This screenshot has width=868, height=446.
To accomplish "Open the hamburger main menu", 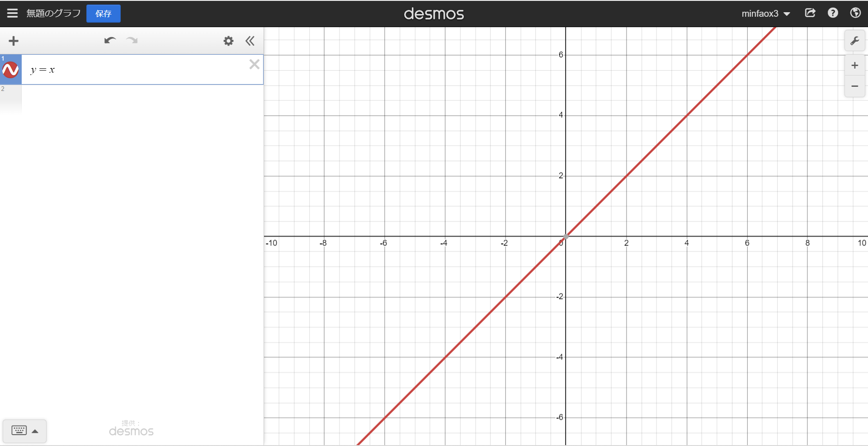I will tap(12, 14).
